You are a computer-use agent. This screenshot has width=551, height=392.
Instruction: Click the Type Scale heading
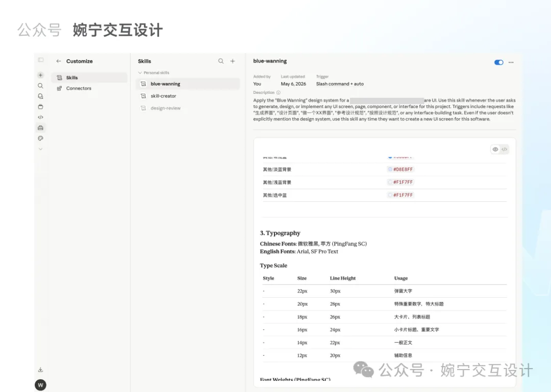point(273,266)
